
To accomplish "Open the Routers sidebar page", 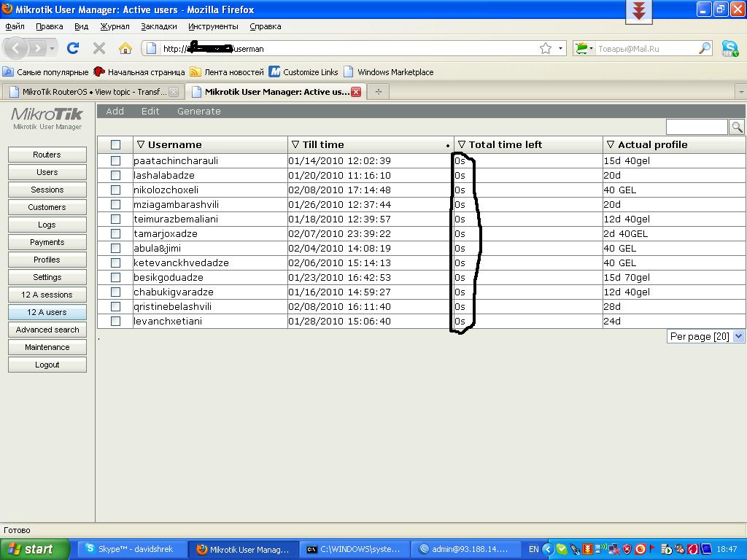I will [47, 155].
